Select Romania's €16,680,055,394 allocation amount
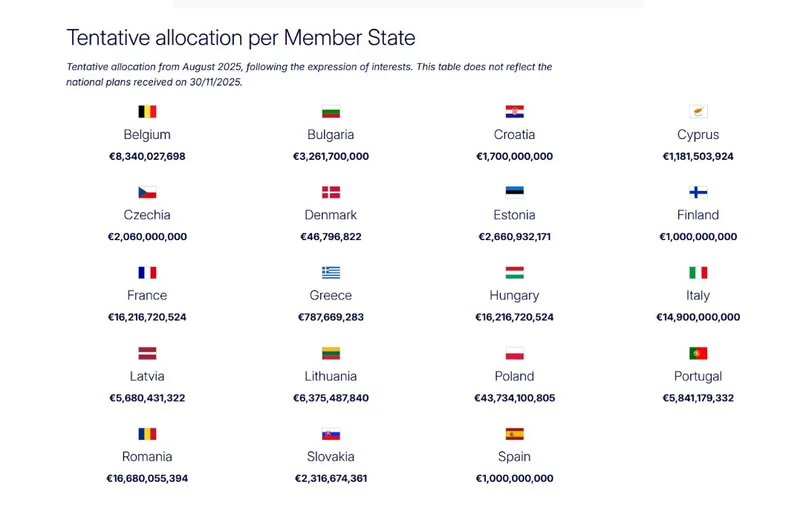This screenshot has width=800, height=512. [147, 479]
